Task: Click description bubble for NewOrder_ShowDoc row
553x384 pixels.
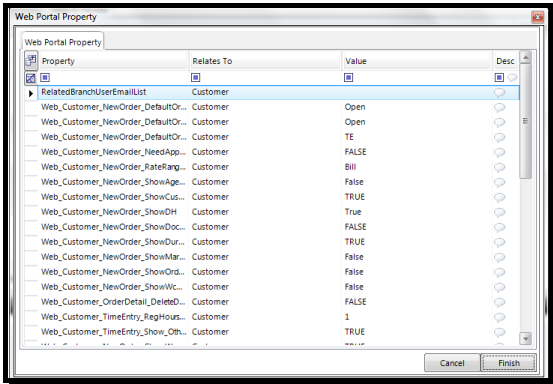Action: [x=499, y=227]
